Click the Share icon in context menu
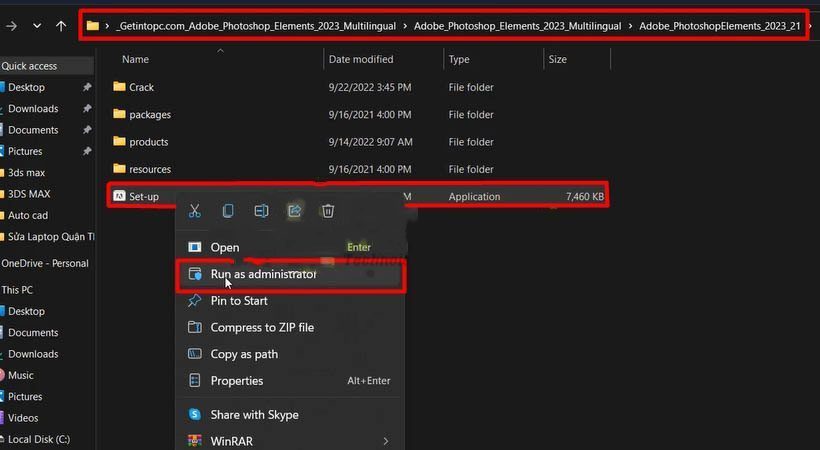 [294, 211]
